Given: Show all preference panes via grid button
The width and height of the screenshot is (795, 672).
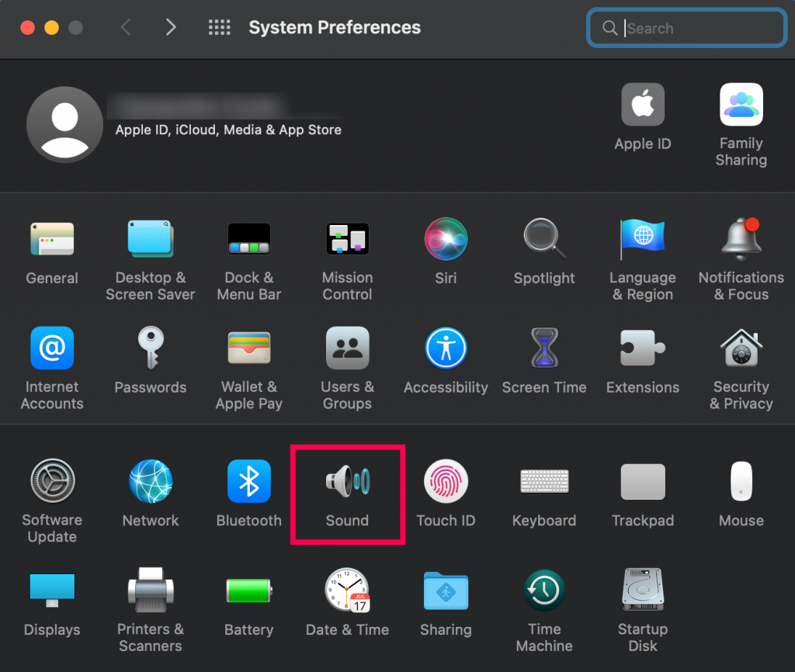Looking at the screenshot, I should [220, 27].
